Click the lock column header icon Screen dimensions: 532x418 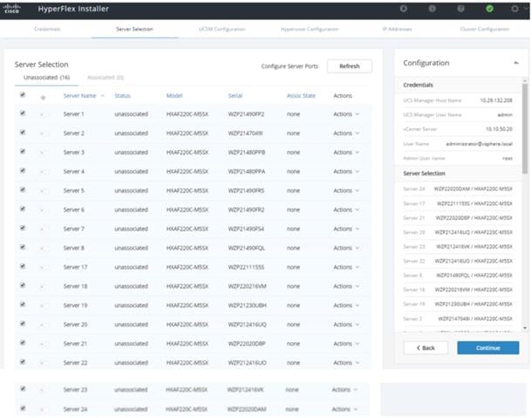(x=43, y=98)
